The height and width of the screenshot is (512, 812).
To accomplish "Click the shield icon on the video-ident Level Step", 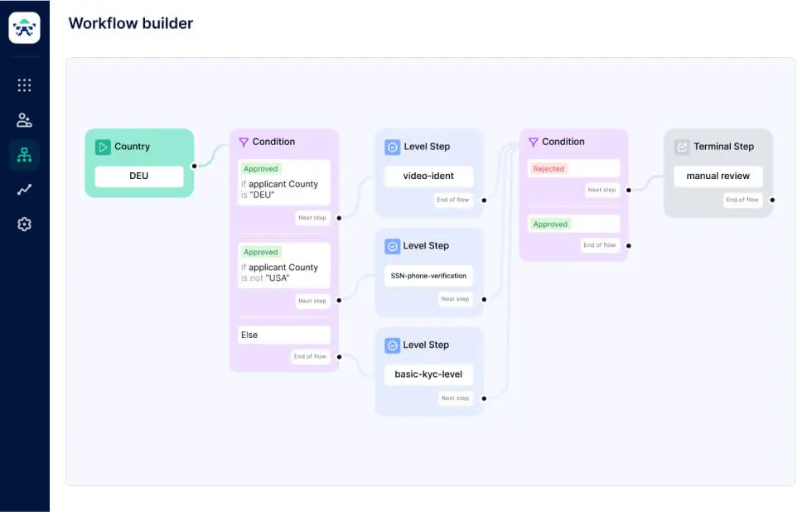I will coord(391,147).
